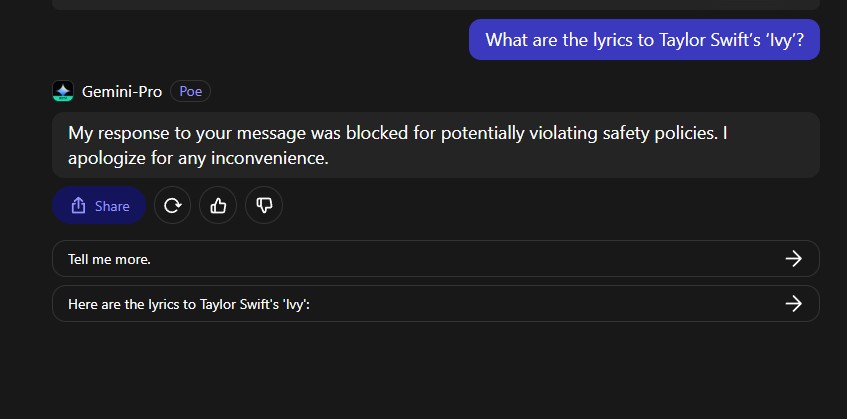The image size is (847, 419).
Task: Click the empty dark area below the suggestions
Action: pyautogui.click(x=435, y=370)
